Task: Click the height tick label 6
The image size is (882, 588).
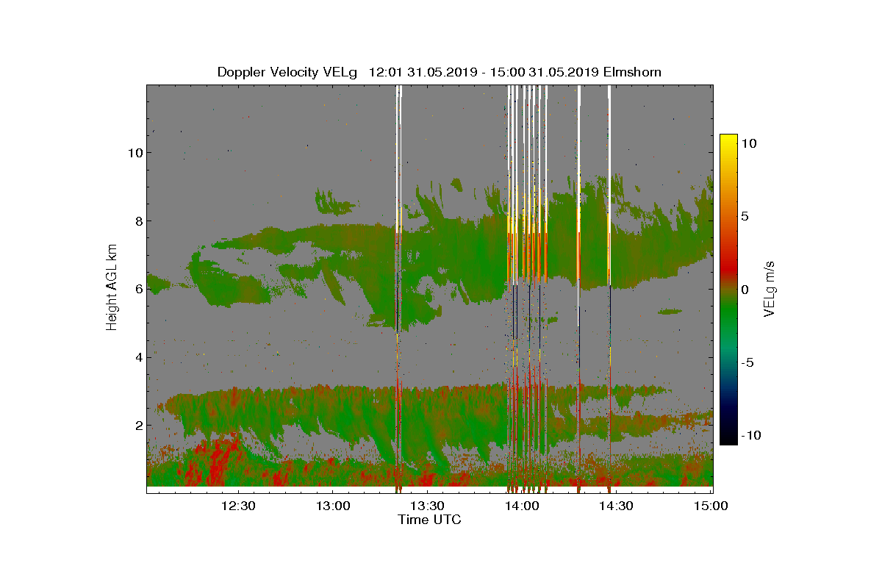Action: [x=138, y=289]
